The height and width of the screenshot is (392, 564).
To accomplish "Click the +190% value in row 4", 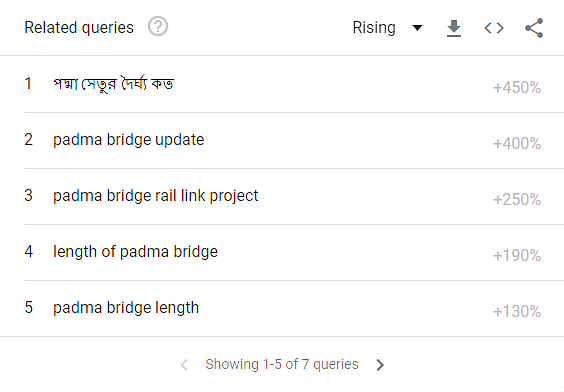I will point(517,256).
